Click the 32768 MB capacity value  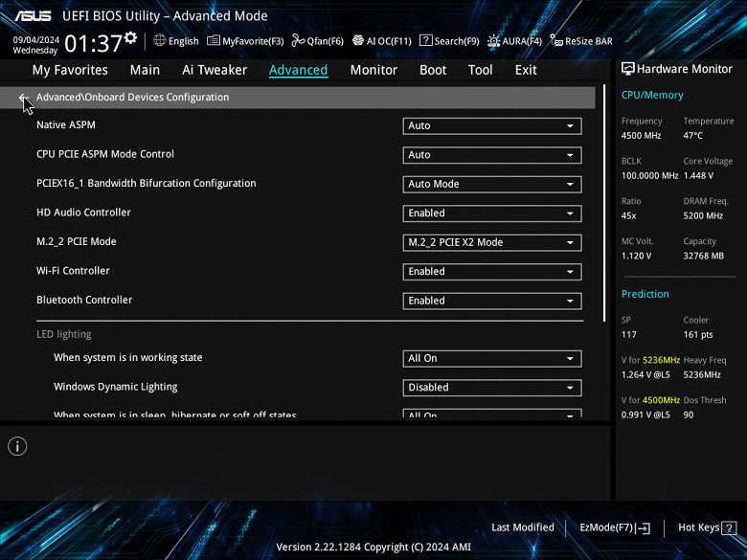point(703,256)
